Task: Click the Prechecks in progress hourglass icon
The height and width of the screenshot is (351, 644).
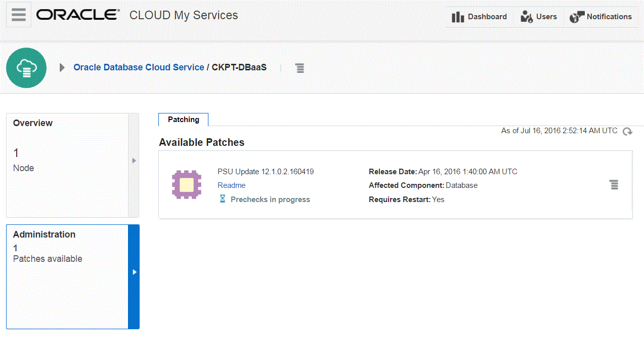Action: point(223,199)
